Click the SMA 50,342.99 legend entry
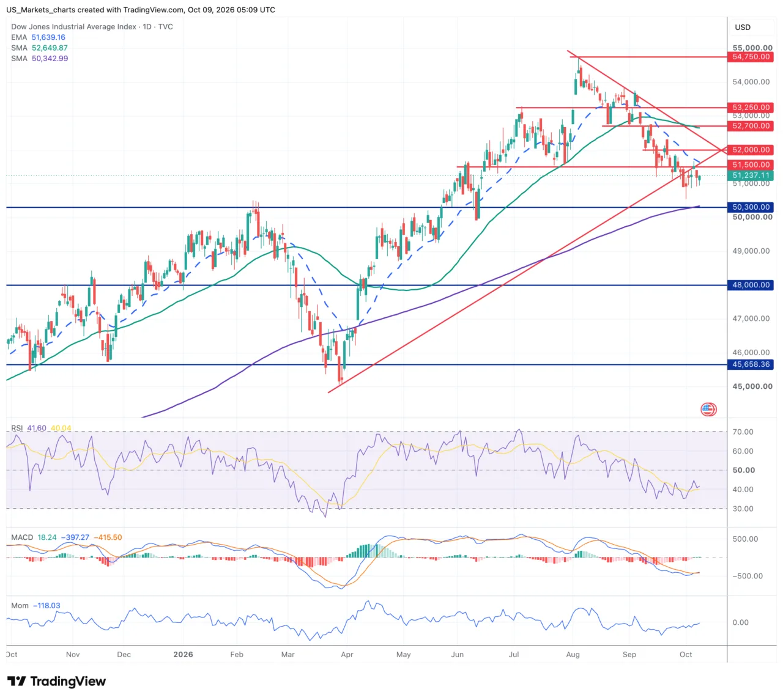The height and width of the screenshot is (700, 783). click(39, 58)
